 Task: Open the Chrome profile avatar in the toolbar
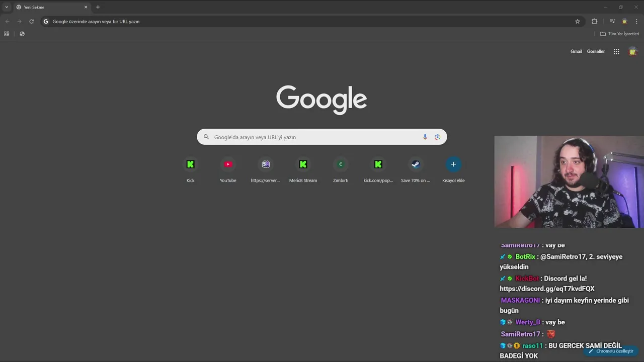click(x=624, y=22)
